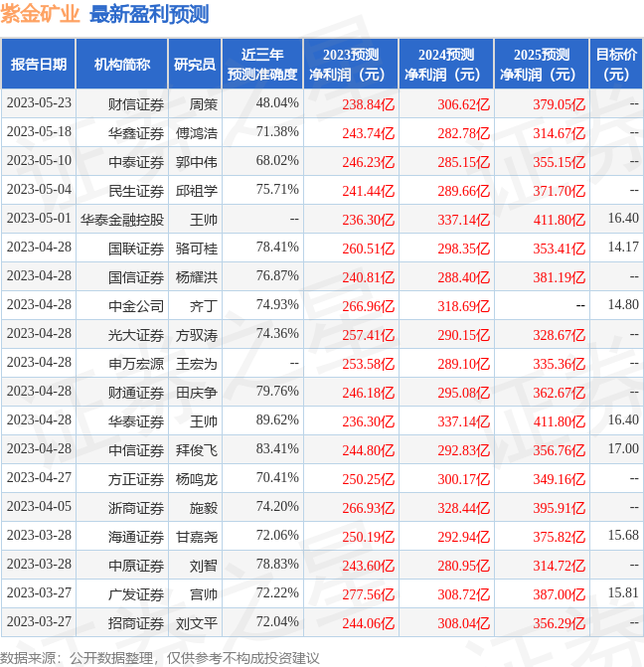Click profit value 285.15亿
Viewport: 644px width, 667px height.
(464, 162)
